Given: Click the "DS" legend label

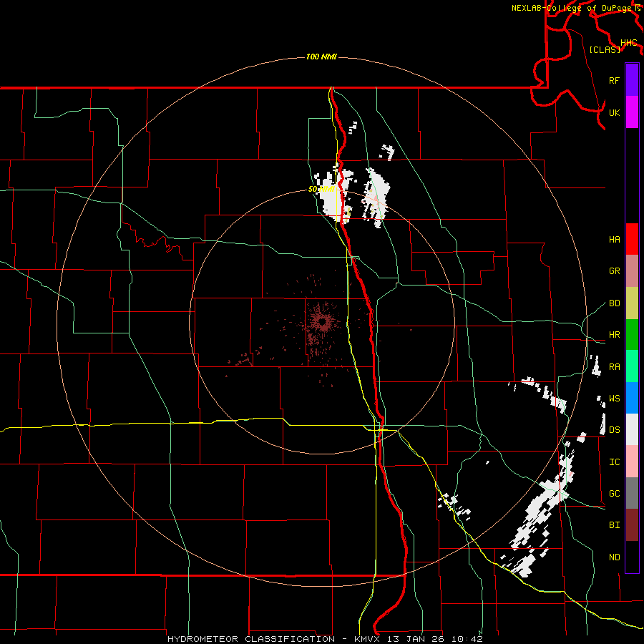Looking at the screenshot, I should (x=614, y=430).
